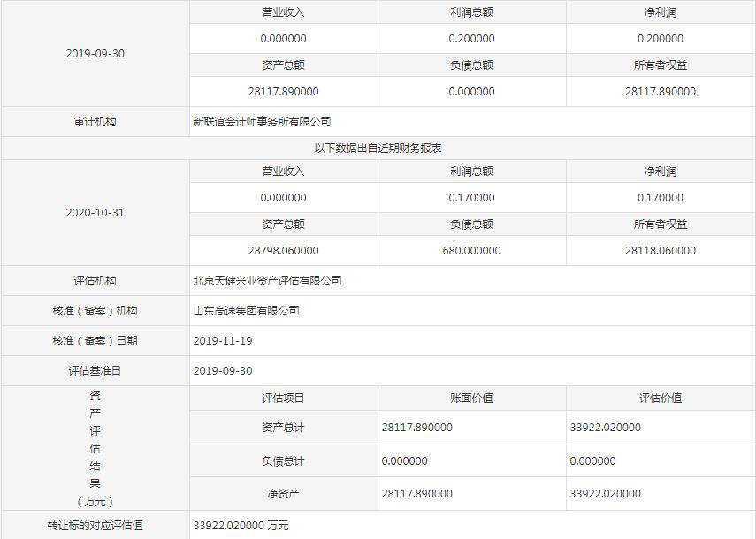Click the 评估基准日 label cell

click(x=95, y=371)
